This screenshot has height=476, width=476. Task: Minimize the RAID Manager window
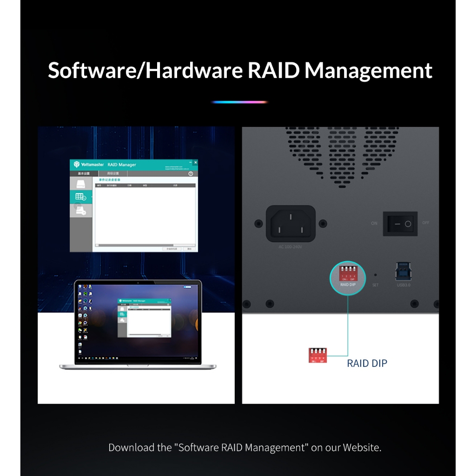click(190, 163)
